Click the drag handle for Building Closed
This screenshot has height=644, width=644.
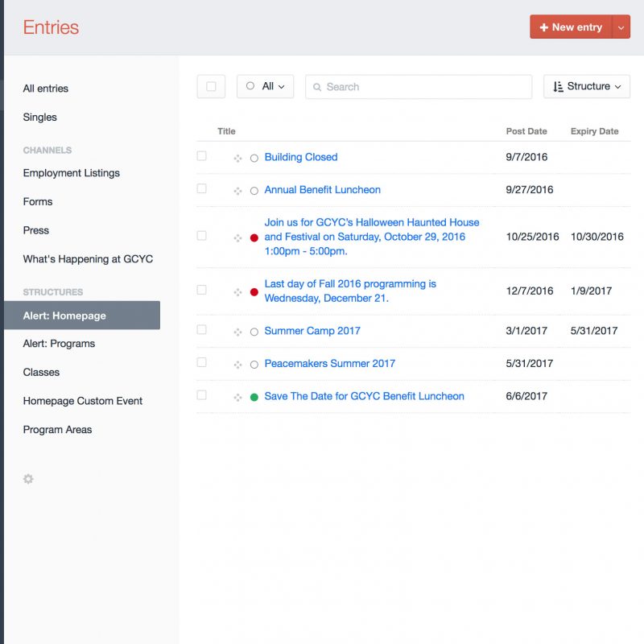pyautogui.click(x=237, y=158)
